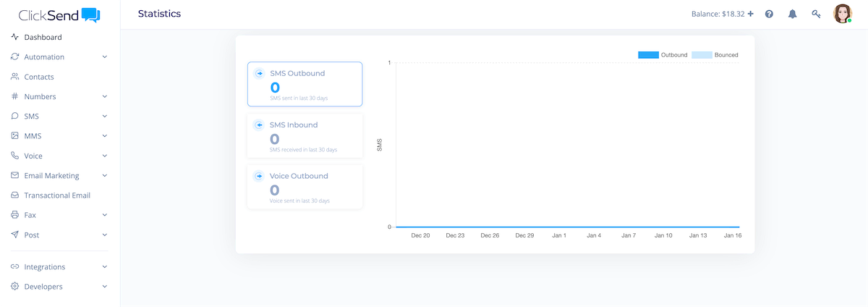Expand the Email Marketing chevron
The width and height of the screenshot is (868, 307).
click(x=105, y=176)
